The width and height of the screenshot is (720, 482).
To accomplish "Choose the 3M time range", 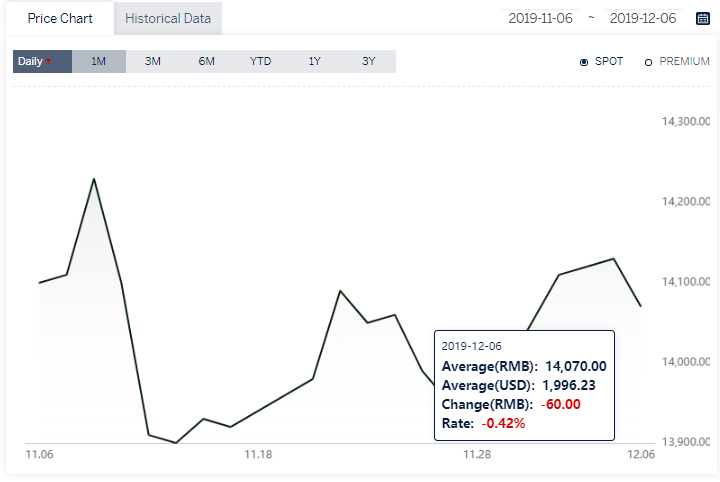I will (152, 62).
